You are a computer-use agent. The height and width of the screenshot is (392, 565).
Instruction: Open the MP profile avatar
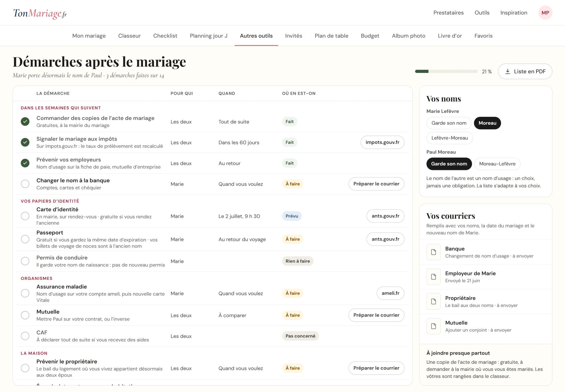[x=545, y=13]
